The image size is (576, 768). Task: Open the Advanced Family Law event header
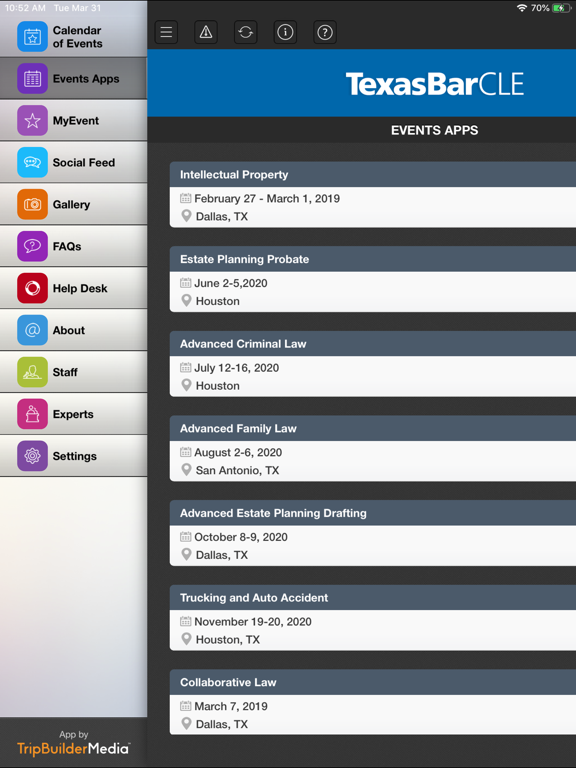point(373,429)
